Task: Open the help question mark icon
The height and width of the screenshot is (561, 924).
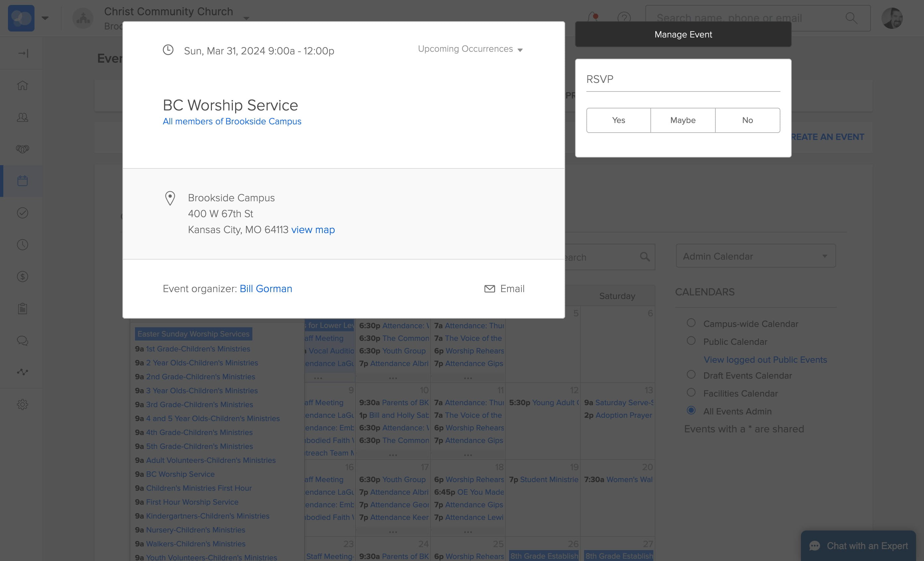Action: tap(625, 18)
